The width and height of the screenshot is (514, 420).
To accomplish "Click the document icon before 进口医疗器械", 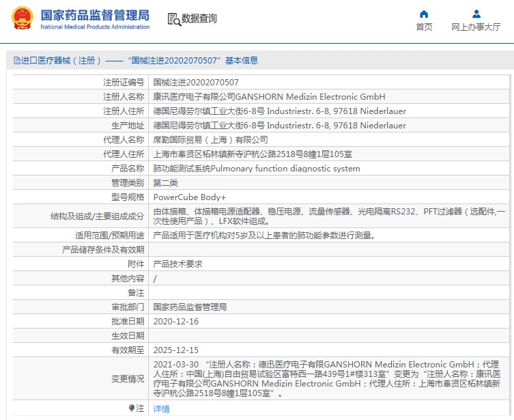I will tap(16, 61).
